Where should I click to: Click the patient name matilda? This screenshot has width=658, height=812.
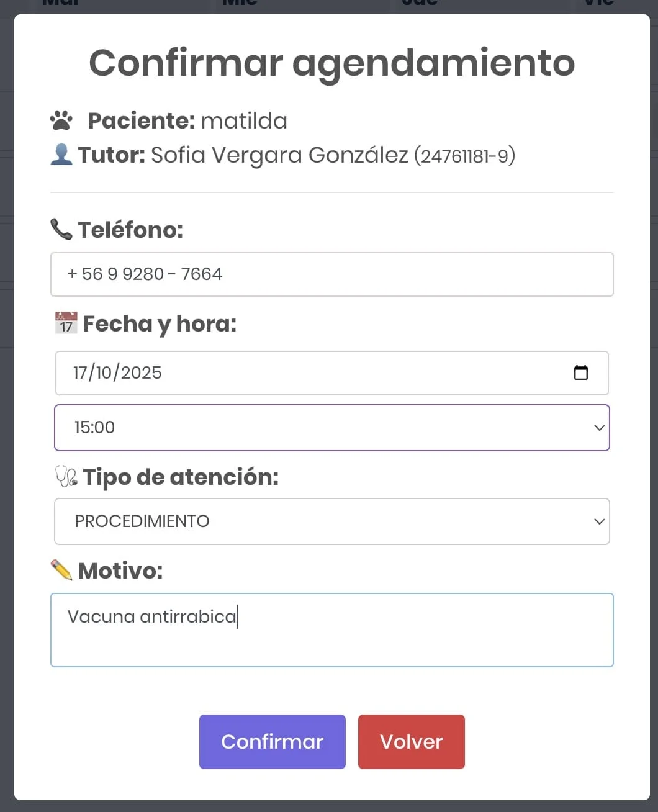(244, 120)
